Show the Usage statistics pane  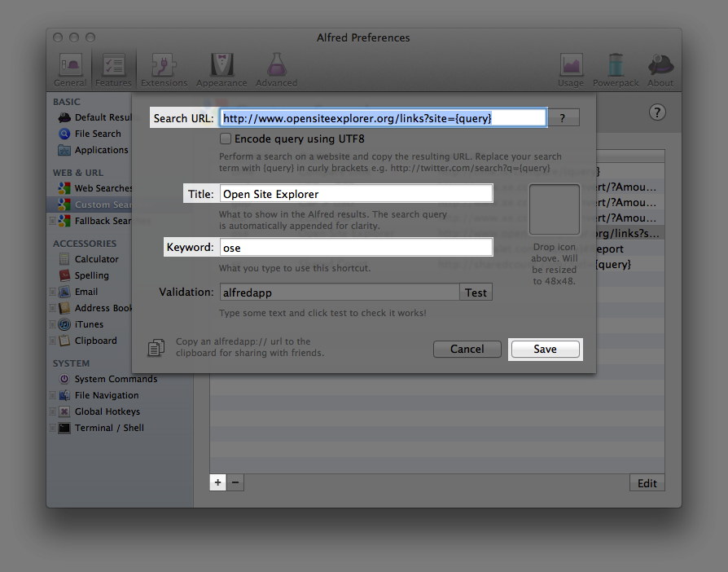(571, 70)
